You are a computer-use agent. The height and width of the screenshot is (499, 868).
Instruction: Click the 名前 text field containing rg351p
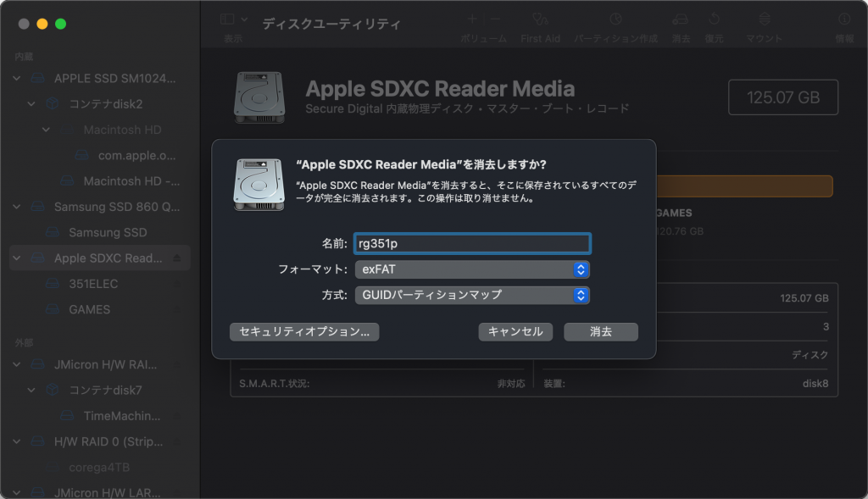pos(472,243)
